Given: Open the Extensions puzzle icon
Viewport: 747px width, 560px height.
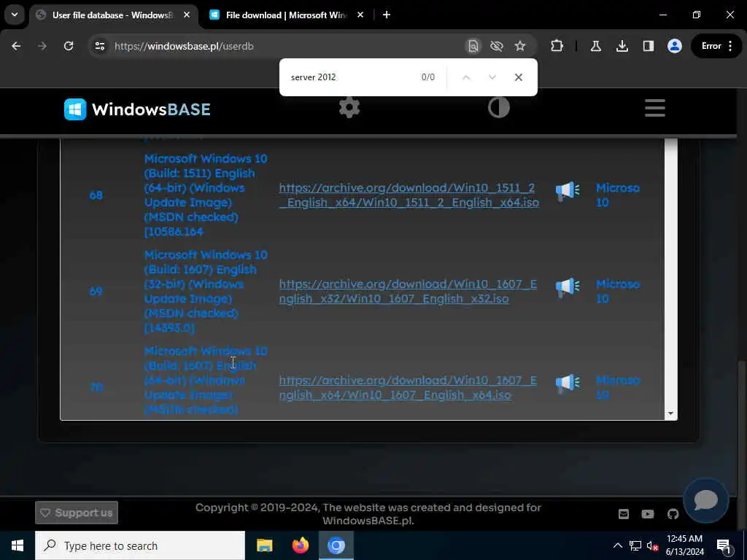Looking at the screenshot, I should pyautogui.click(x=557, y=46).
